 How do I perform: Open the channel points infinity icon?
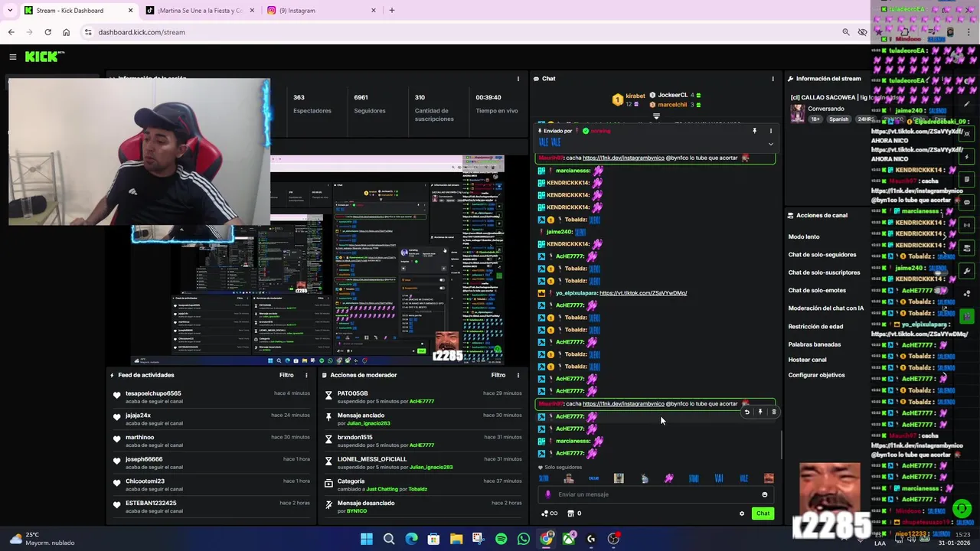pyautogui.click(x=549, y=514)
